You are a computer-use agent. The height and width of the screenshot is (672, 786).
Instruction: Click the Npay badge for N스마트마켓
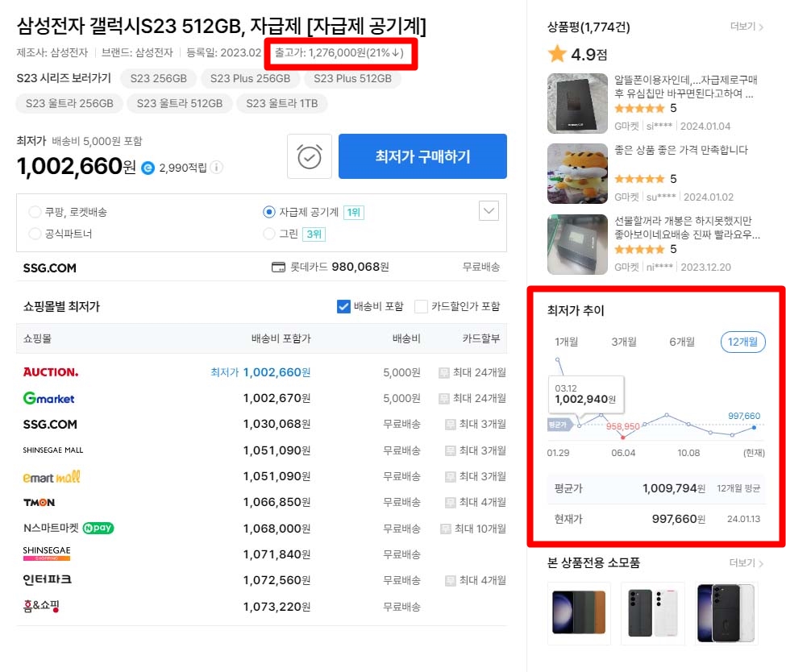tap(98, 528)
